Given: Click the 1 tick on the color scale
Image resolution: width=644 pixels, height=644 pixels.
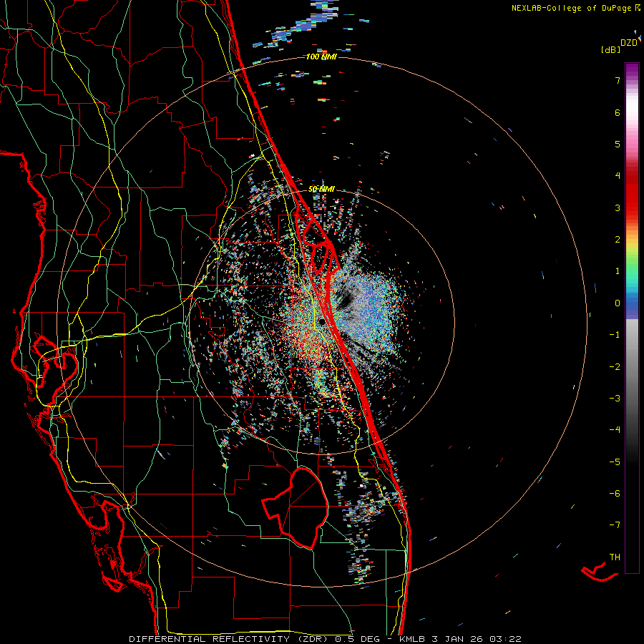Looking at the screenshot, I should [618, 271].
